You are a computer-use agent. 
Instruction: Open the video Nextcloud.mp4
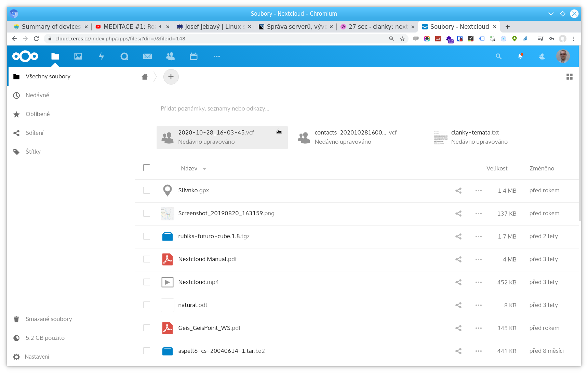(x=198, y=282)
